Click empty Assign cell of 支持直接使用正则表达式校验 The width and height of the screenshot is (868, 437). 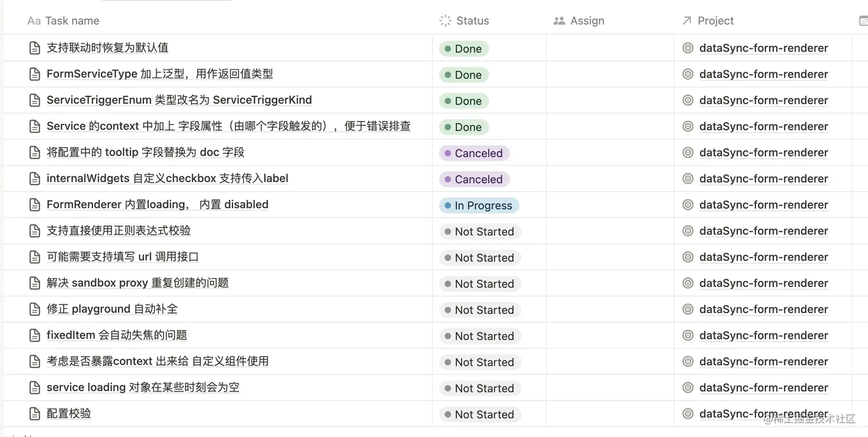pos(610,231)
